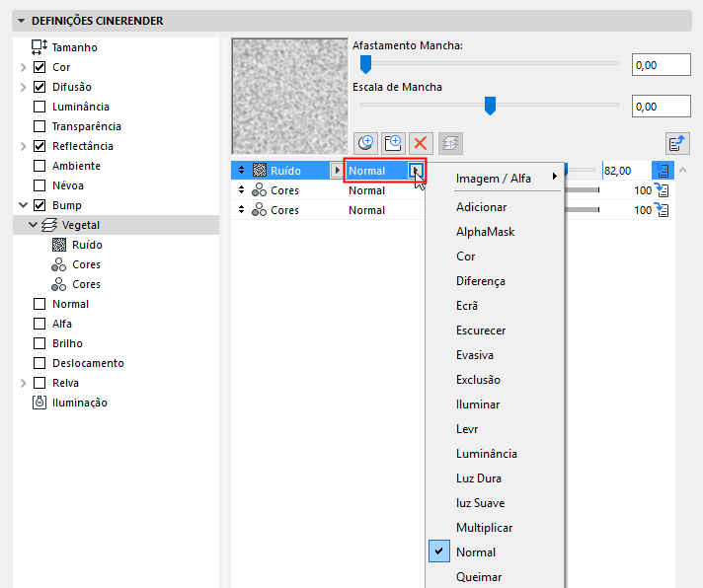Click the second Cores row's spheres icon in the layer list
The image size is (703, 588).
pos(259,209)
